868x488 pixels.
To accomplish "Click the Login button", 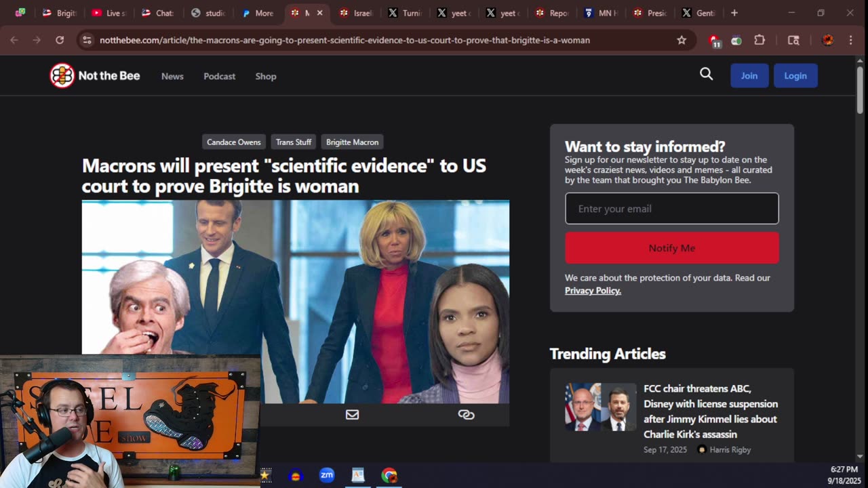I will tap(795, 76).
